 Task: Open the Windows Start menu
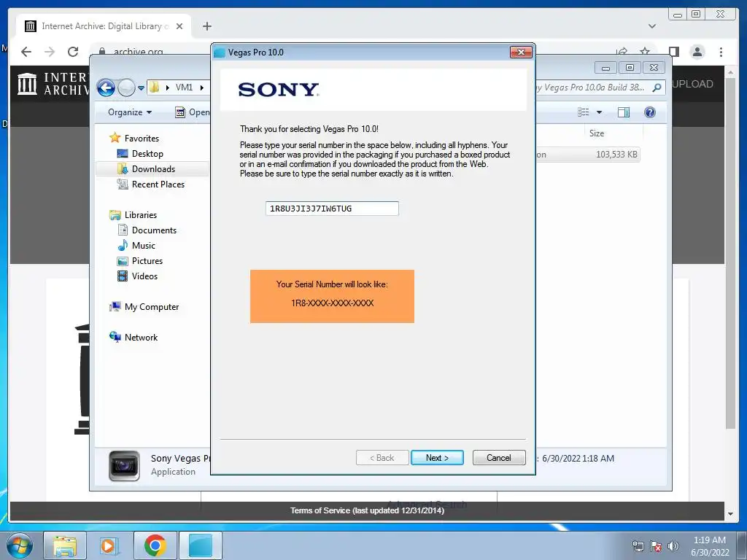(x=19, y=545)
